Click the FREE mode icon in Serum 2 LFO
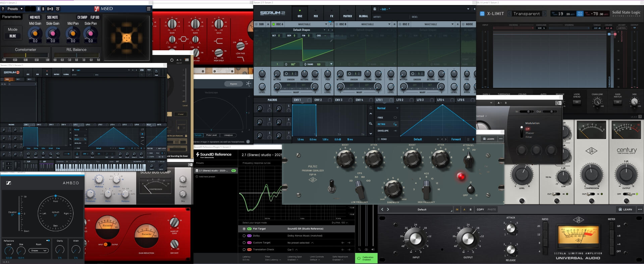The width and height of the screenshot is (644, 264). [395, 118]
